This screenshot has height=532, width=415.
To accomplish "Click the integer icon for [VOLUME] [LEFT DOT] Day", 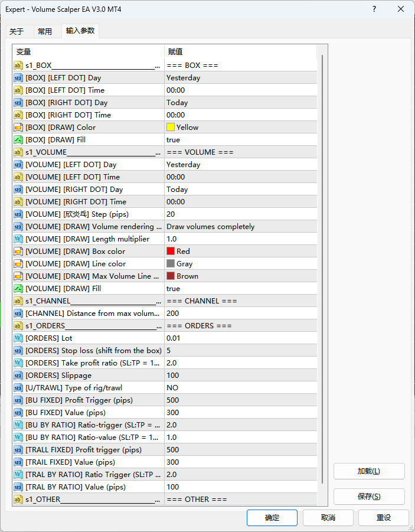I will click(x=18, y=165).
